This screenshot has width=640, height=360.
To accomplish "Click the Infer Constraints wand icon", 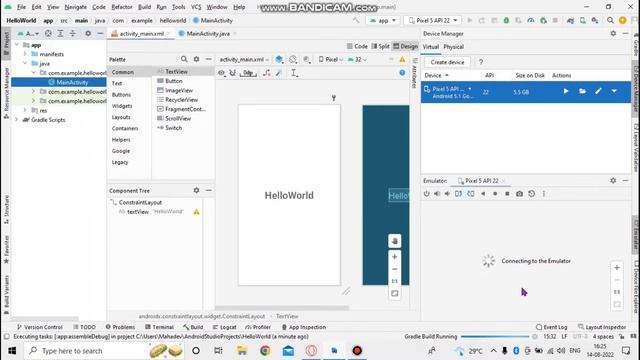I will pos(278,73).
